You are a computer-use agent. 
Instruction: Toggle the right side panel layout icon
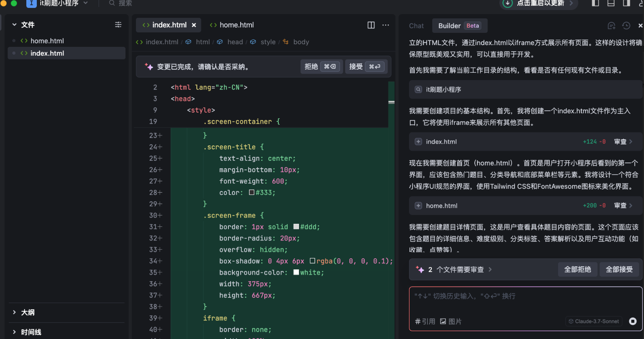(626, 3)
